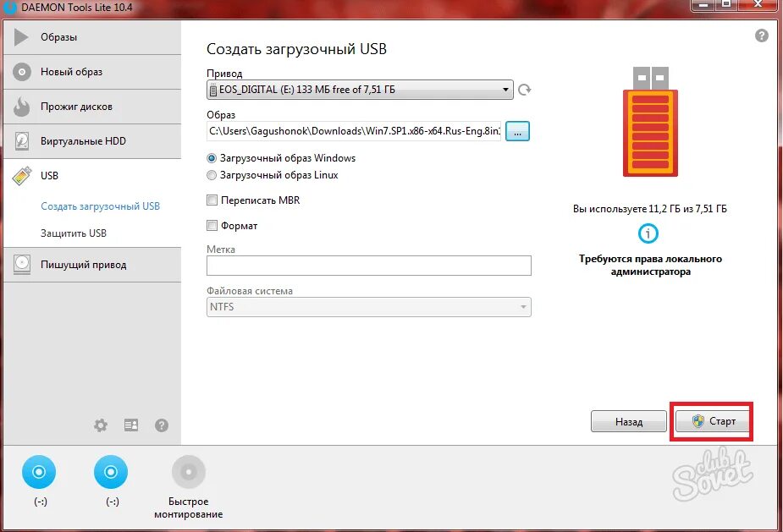Click the USB stick icon in sidebar
Viewport: 783px width, 532px height.
coord(21,176)
